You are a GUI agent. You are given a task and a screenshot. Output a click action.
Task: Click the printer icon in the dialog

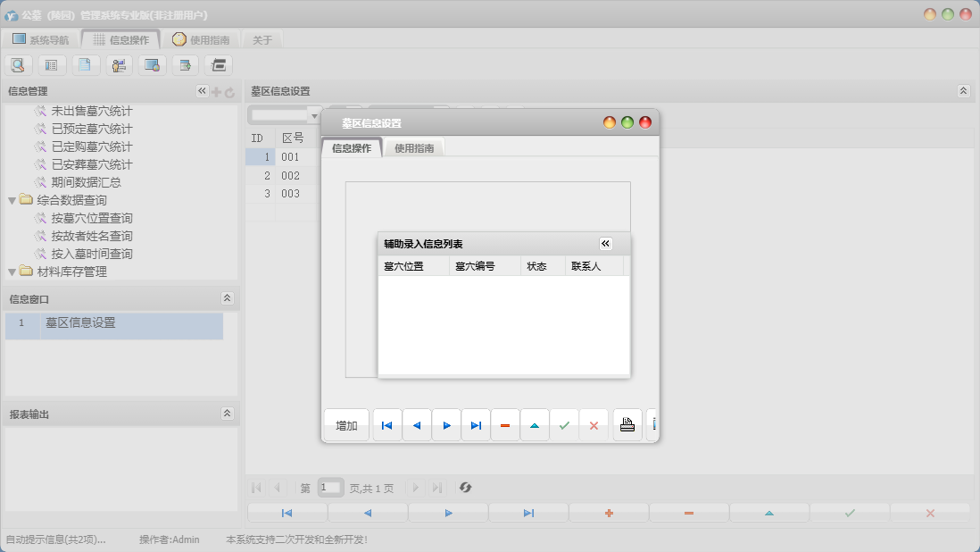tap(627, 426)
